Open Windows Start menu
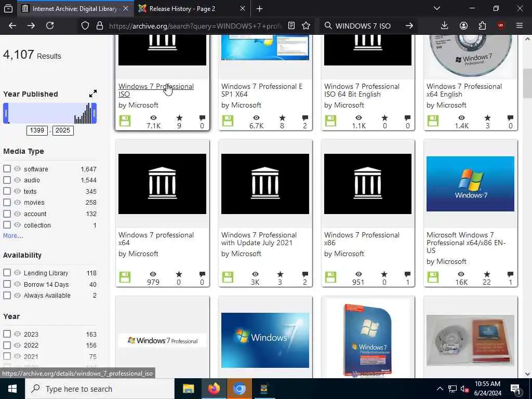The image size is (532, 399). [x=12, y=389]
